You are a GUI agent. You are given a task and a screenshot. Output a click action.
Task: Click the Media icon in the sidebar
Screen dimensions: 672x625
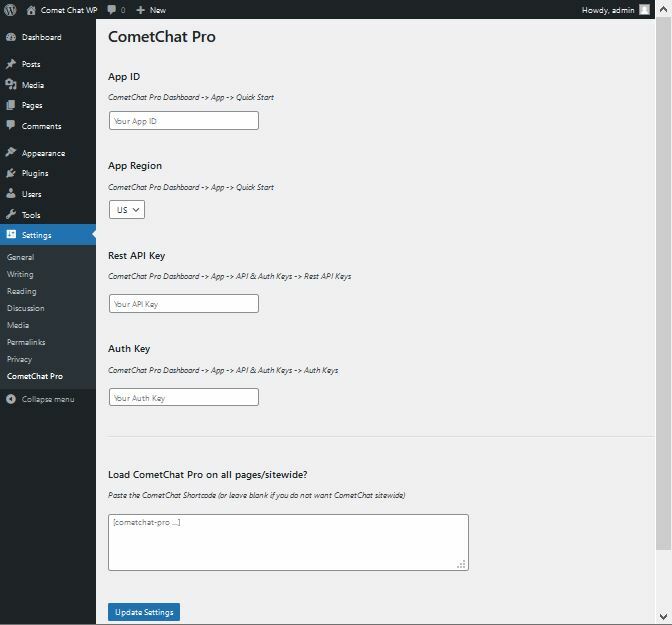11,85
